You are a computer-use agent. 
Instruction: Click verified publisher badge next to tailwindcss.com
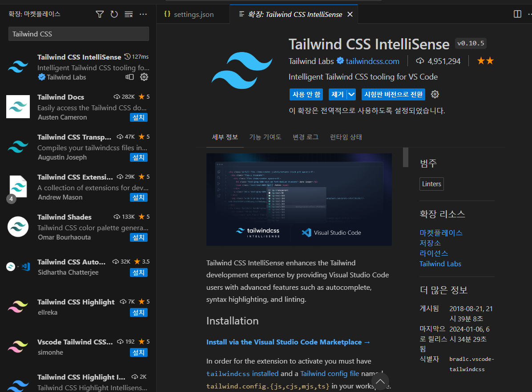tap(340, 61)
